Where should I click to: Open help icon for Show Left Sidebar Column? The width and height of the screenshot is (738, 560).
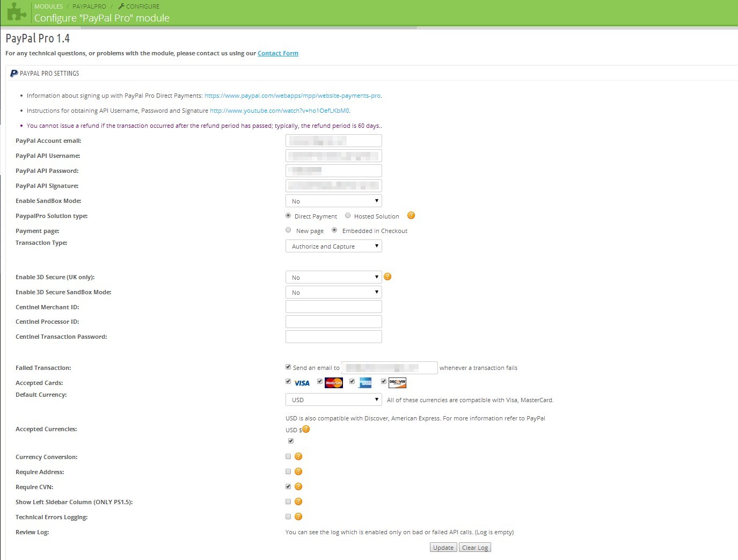click(298, 501)
